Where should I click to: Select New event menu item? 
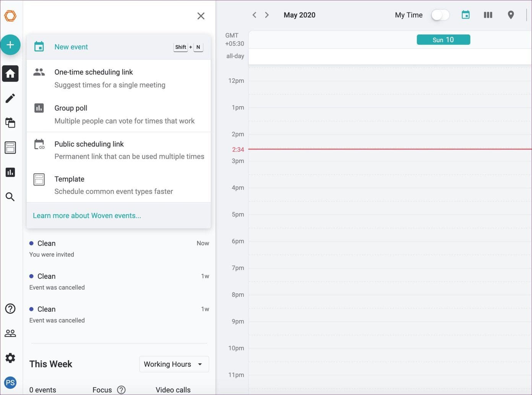pos(118,47)
